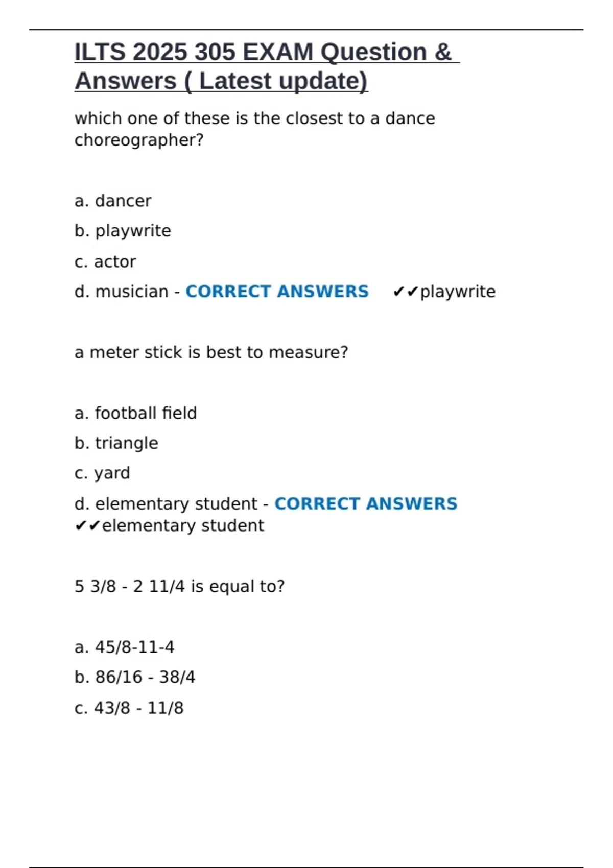The image size is (613, 868).
Task: Click the double checkmark before elementary student
Action: coord(88,526)
